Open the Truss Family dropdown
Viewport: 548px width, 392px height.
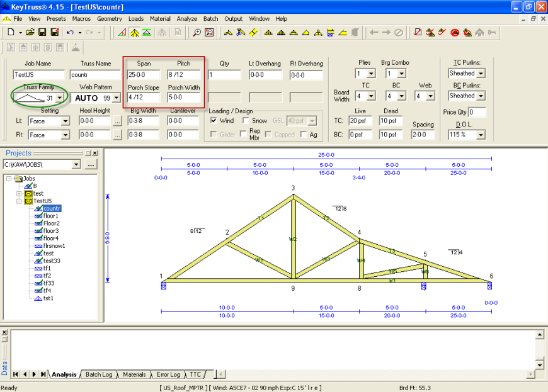[60, 98]
